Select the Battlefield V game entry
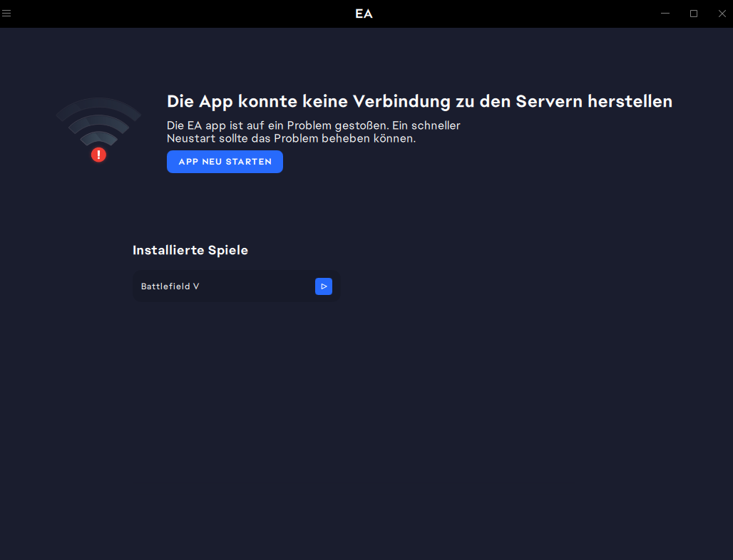Image resolution: width=733 pixels, height=560 pixels. tap(237, 286)
